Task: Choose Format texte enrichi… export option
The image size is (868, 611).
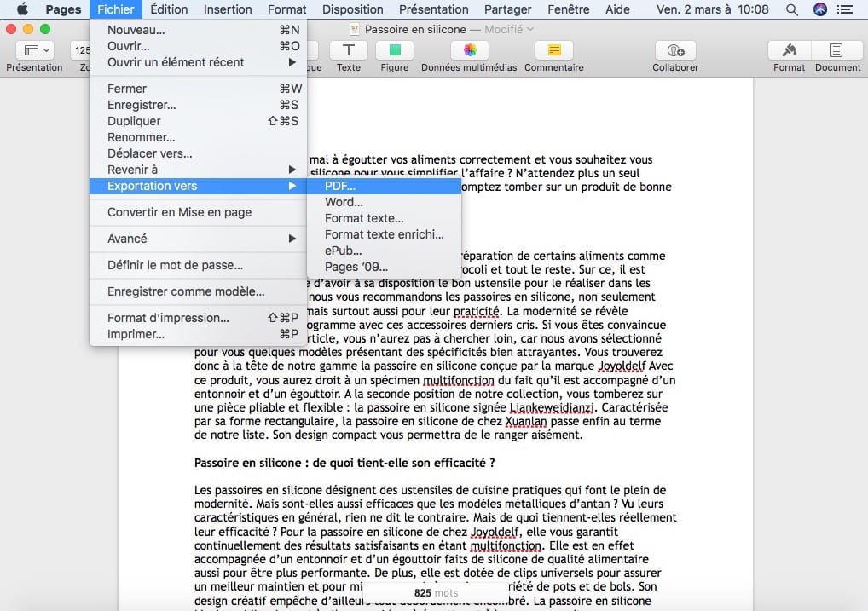Action: tap(384, 234)
